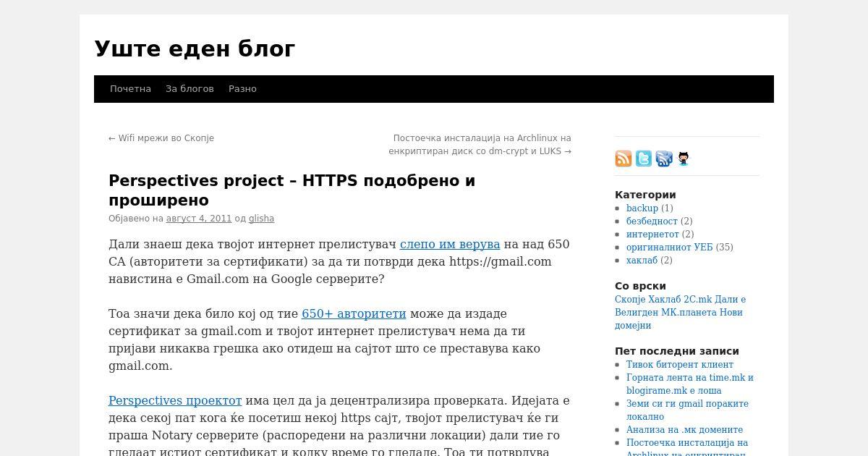Follow the link 650+ авторитети
Screen dimensions: 868x456
354,313
